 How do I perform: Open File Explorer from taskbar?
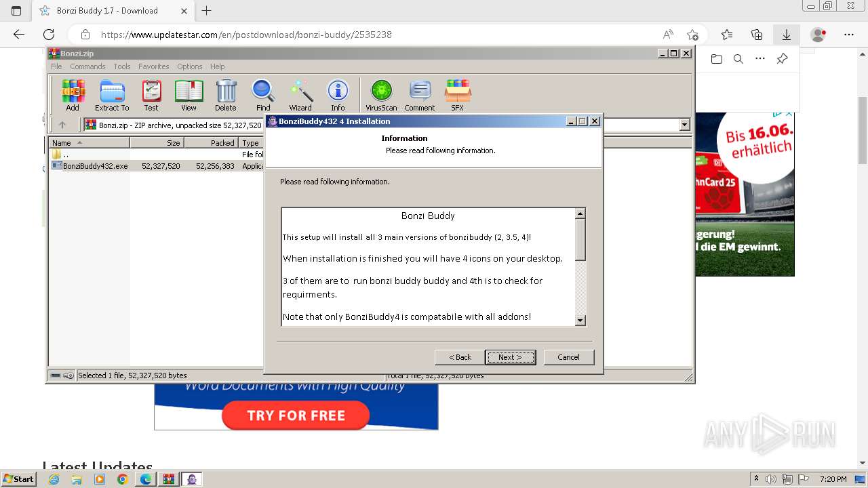pos(77,479)
